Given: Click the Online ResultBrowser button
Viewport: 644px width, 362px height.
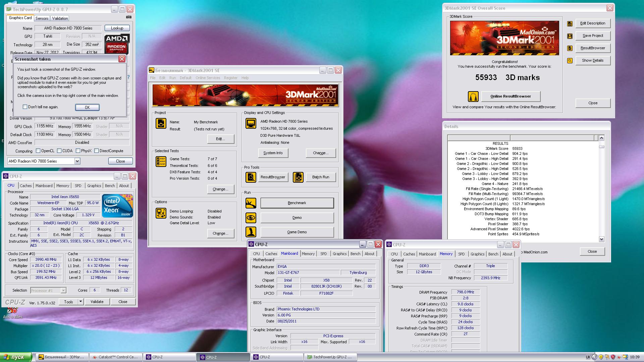Looking at the screenshot, I should pyautogui.click(x=511, y=97).
